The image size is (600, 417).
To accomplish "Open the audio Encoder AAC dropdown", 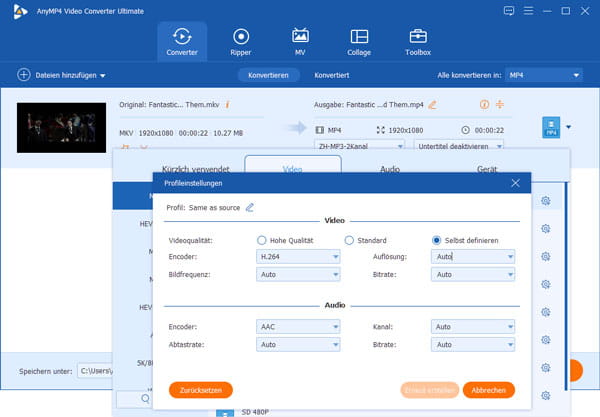I will coord(298,327).
